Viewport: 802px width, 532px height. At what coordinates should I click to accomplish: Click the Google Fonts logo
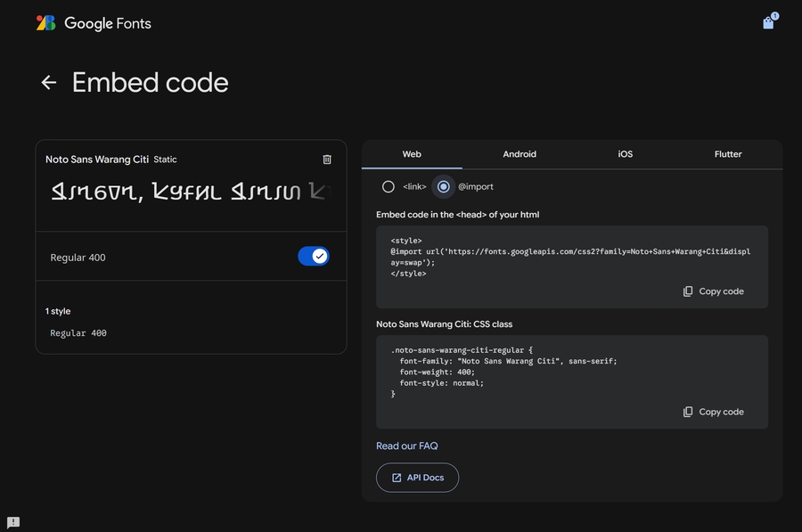pos(94,23)
